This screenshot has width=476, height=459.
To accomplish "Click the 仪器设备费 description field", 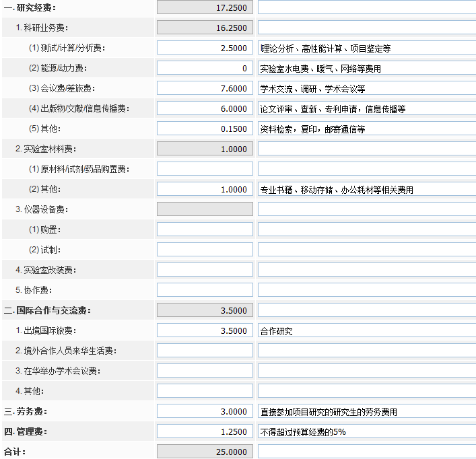I will point(367,209).
